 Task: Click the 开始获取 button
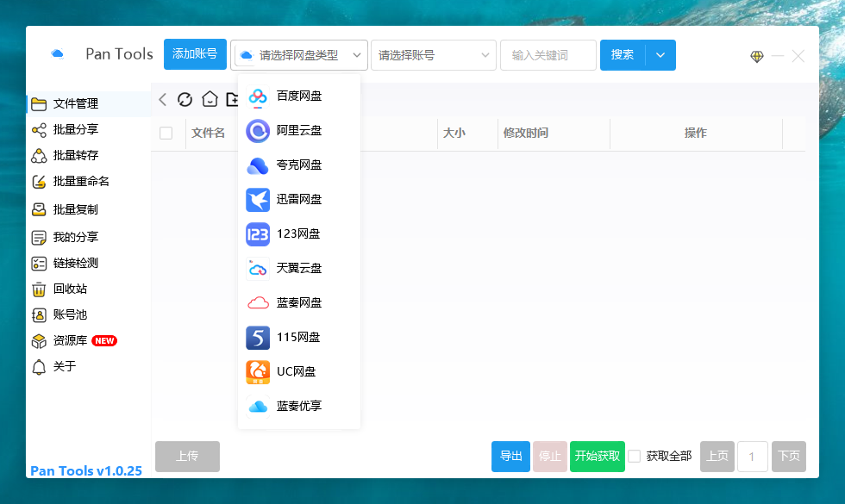click(x=598, y=457)
